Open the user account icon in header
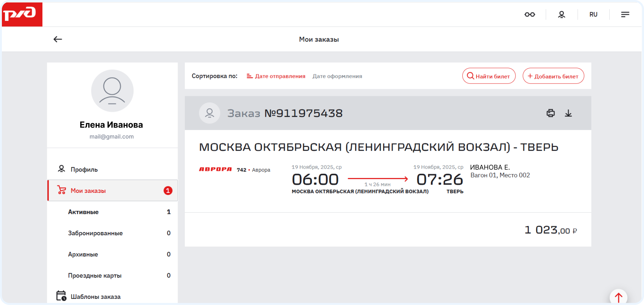This screenshot has width=644, height=305. point(561,14)
